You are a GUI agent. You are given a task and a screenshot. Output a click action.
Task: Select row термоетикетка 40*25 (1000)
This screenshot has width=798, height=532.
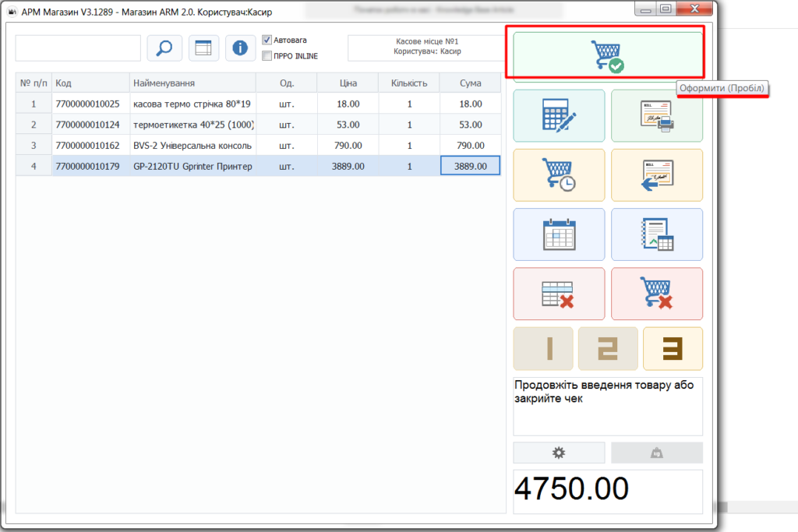(258, 125)
